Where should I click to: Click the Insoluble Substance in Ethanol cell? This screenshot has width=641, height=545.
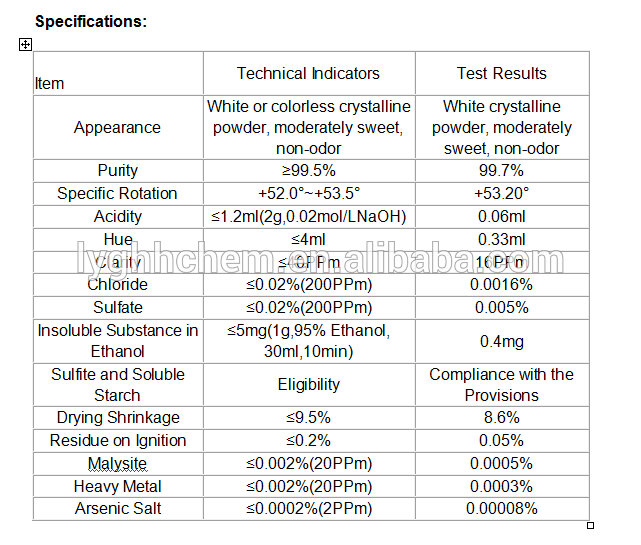tap(117, 340)
